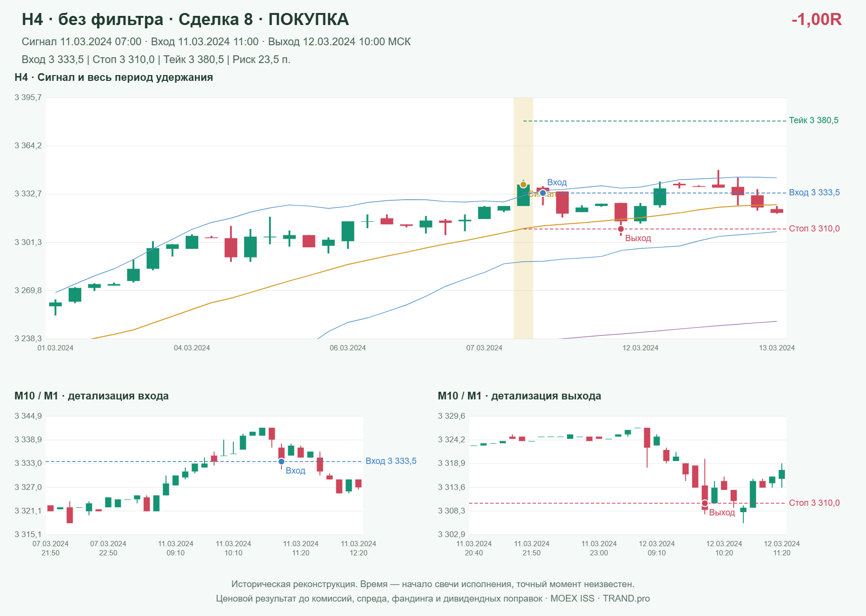This screenshot has width=866, height=616.
Task: Click the 'Стоп 3 310,0' label on H4 chart
Action: coord(815,229)
